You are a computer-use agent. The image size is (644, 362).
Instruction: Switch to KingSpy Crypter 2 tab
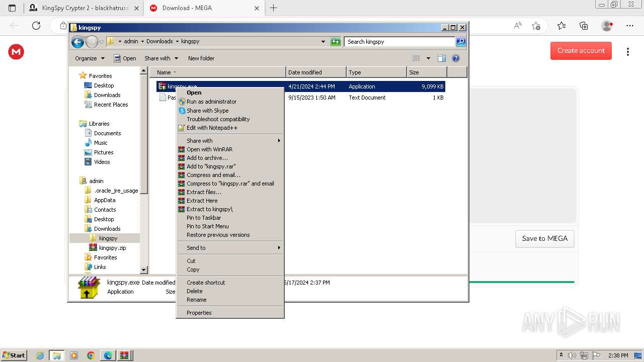[x=84, y=8]
